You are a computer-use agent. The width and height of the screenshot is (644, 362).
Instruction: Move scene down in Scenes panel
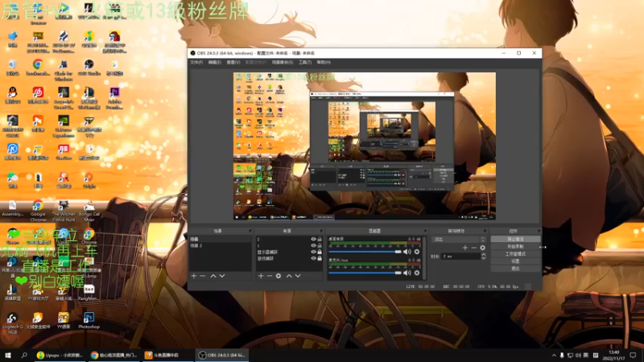pos(222,276)
